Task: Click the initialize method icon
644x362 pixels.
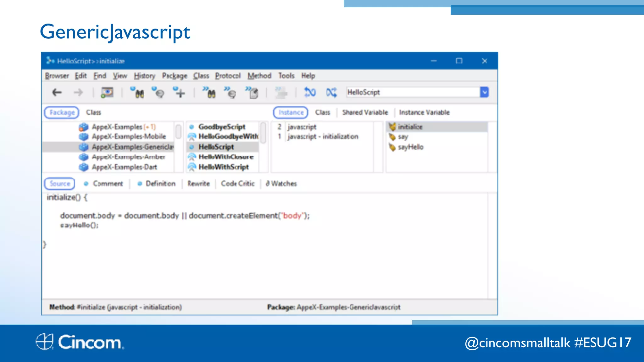Action: pyautogui.click(x=392, y=127)
